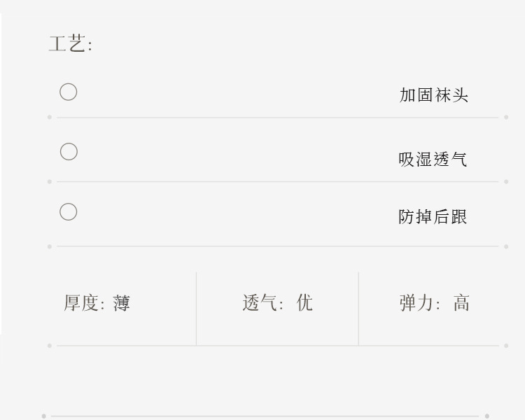Image resolution: width=525 pixels, height=420 pixels.
Task: Click left endpoint dot of divider under 吸湿透气
Action: (x=50, y=182)
